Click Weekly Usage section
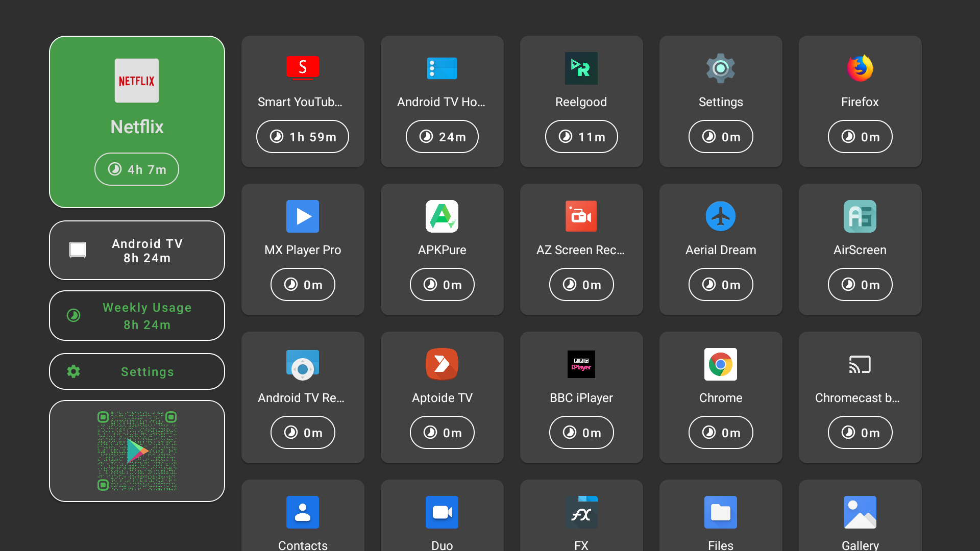 coord(137,316)
